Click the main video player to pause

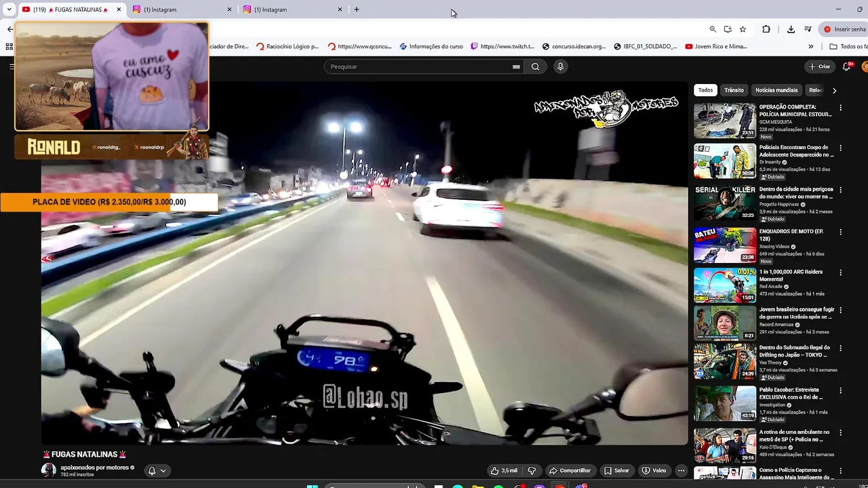point(364,263)
